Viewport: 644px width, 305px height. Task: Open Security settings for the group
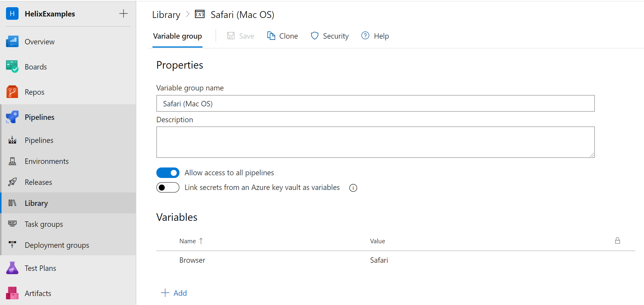point(330,36)
